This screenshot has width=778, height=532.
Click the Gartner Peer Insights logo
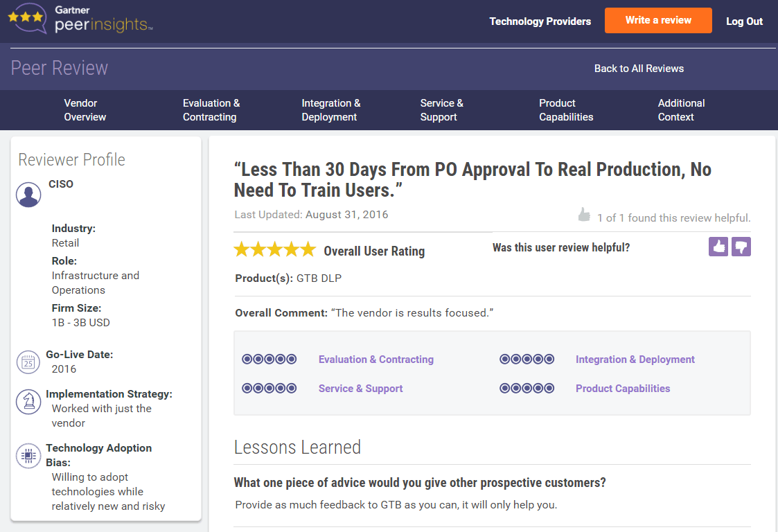[80, 20]
